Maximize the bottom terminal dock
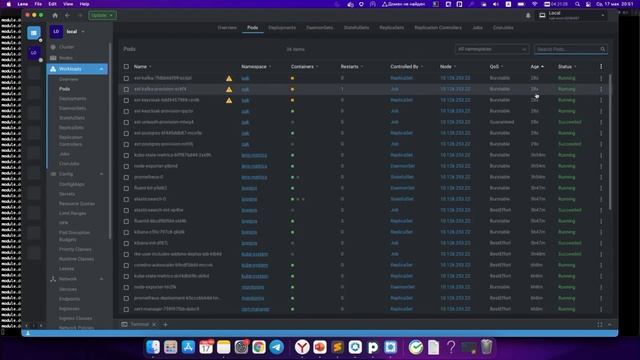This screenshot has height=360, width=640. tap(600, 324)
